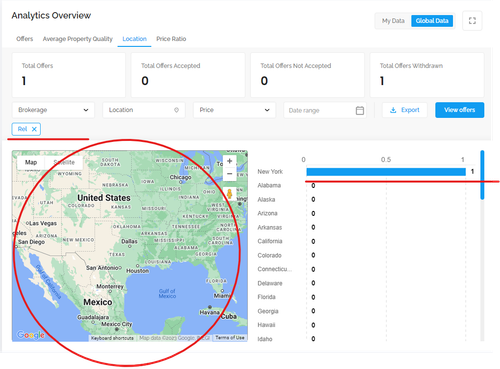The image size is (500, 369).
Task: Click Havana on the map
Action: pyautogui.click(x=209, y=312)
